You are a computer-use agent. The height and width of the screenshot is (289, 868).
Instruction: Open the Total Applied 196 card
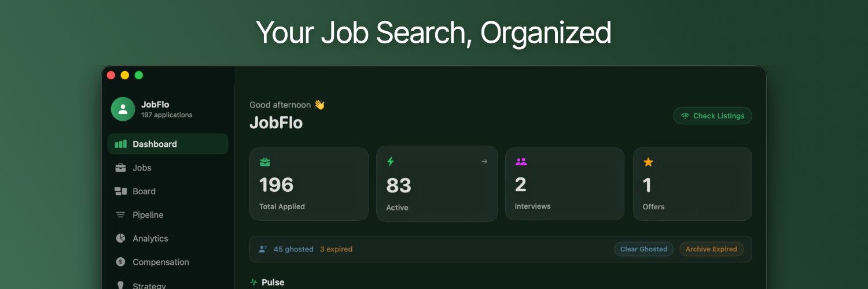pyautogui.click(x=309, y=184)
